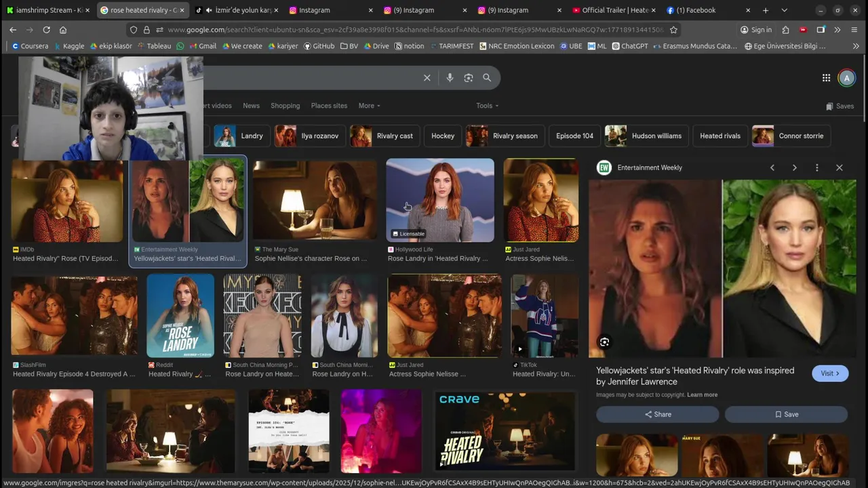Switch to Places sites tab

(329, 106)
